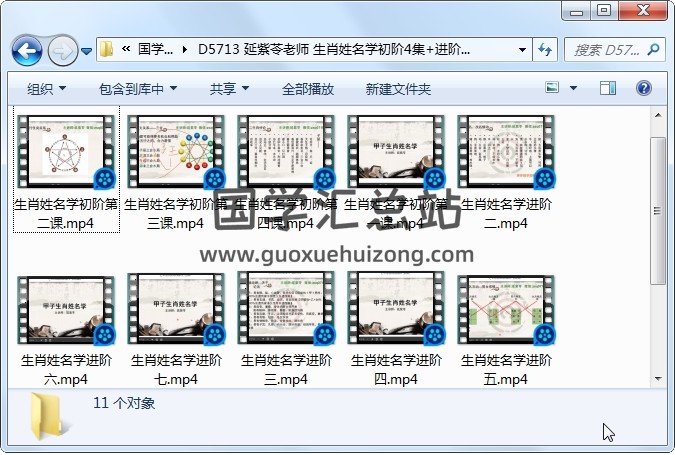This screenshot has width=675, height=455.
Task: Click player badge on 生肖姓名学进阶三.mp4
Action: coord(325,334)
